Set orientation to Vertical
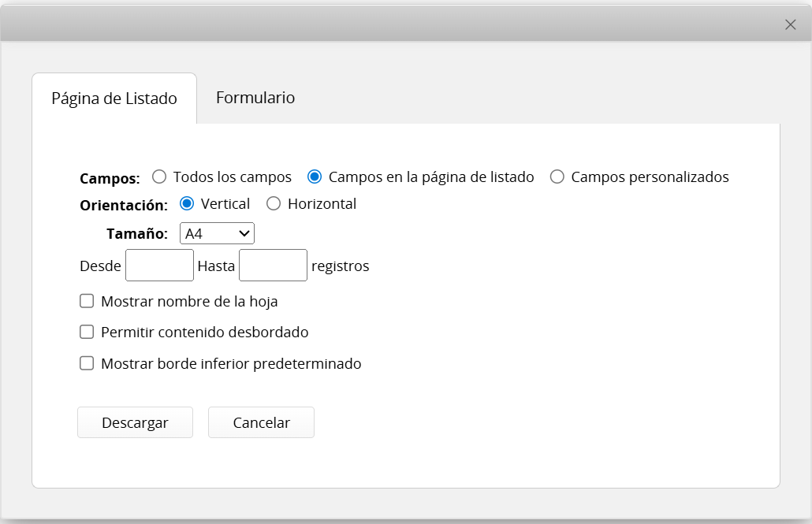 pyautogui.click(x=187, y=204)
